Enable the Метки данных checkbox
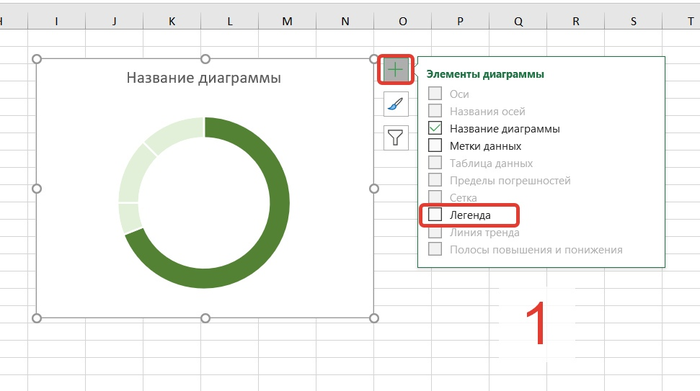The width and height of the screenshot is (700, 391). pyautogui.click(x=435, y=146)
